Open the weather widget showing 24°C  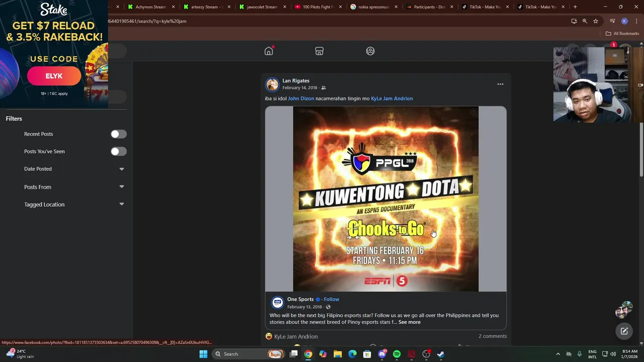21,354
